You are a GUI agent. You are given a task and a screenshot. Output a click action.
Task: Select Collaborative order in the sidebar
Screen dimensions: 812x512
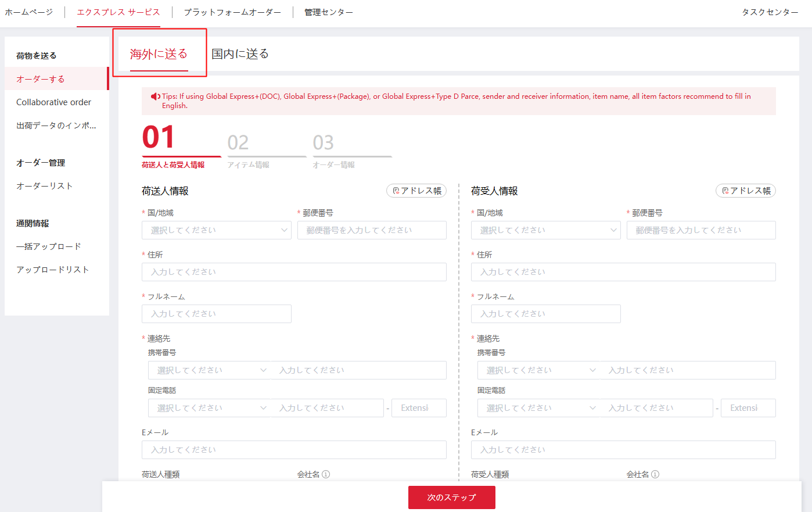[x=53, y=102]
